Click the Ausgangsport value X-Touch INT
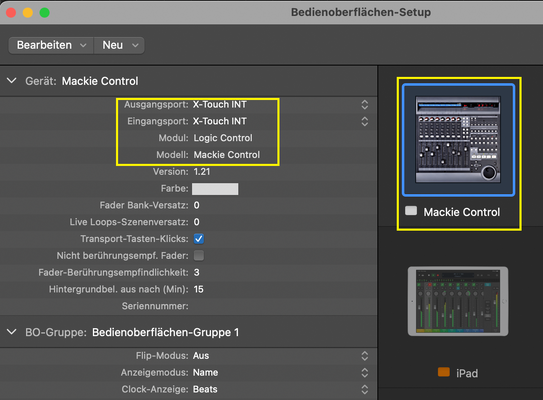Image resolution: width=543 pixels, height=400 pixels. click(220, 105)
